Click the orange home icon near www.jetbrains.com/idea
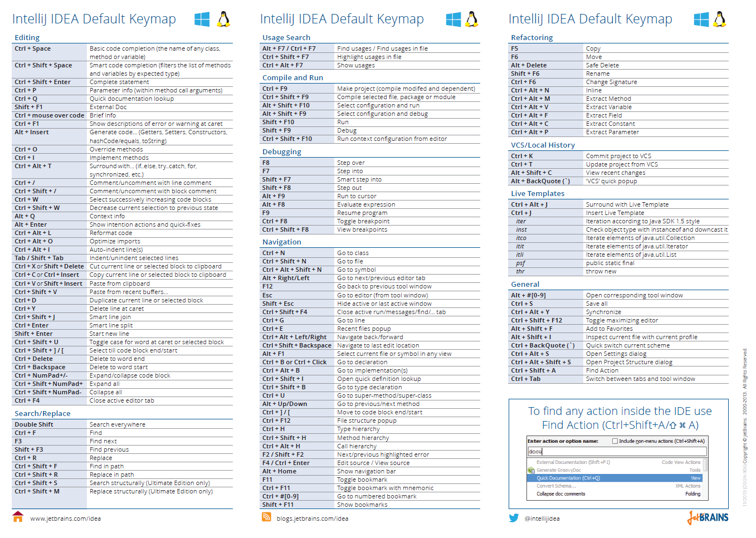 [17, 518]
